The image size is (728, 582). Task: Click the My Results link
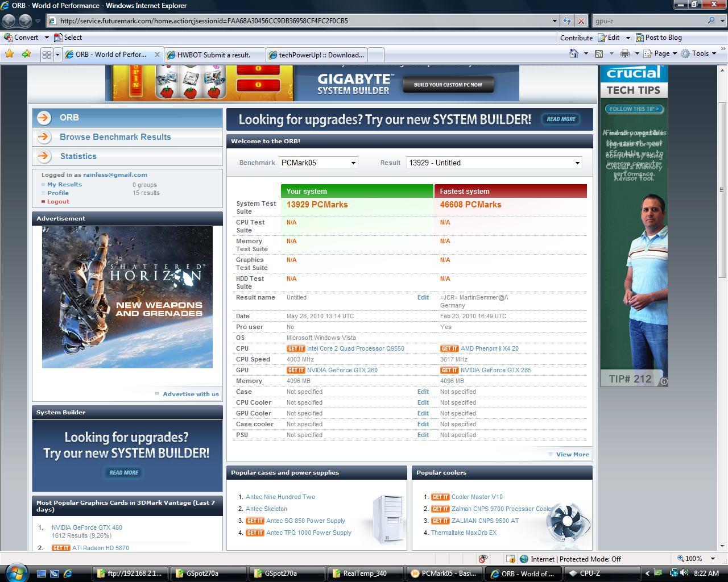pyautogui.click(x=64, y=184)
